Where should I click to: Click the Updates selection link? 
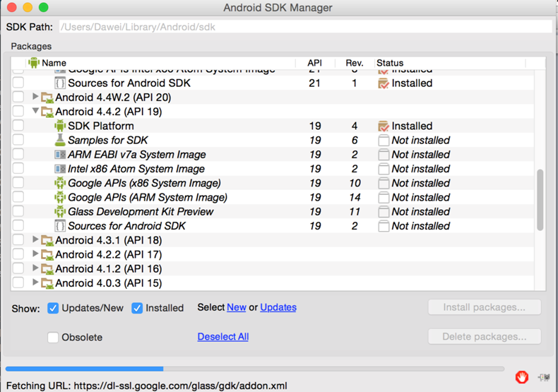click(x=278, y=307)
